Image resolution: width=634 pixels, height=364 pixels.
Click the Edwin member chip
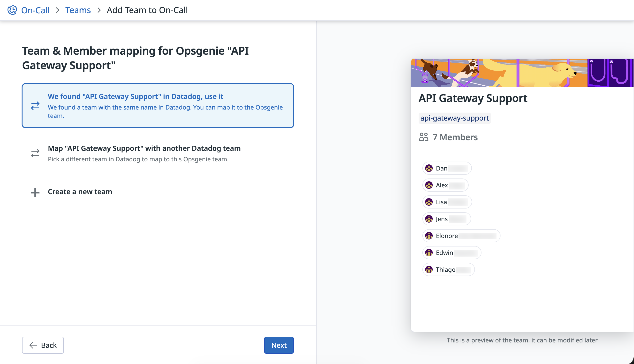451,253
